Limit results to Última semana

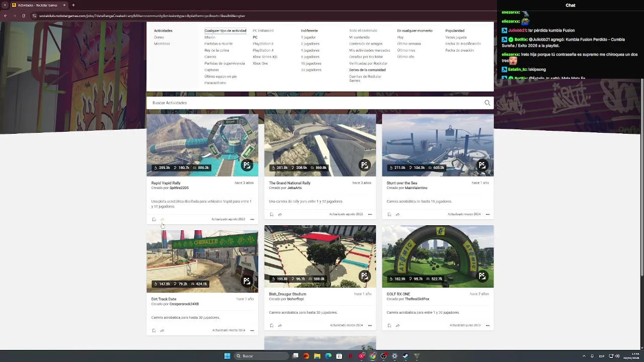coord(409,44)
